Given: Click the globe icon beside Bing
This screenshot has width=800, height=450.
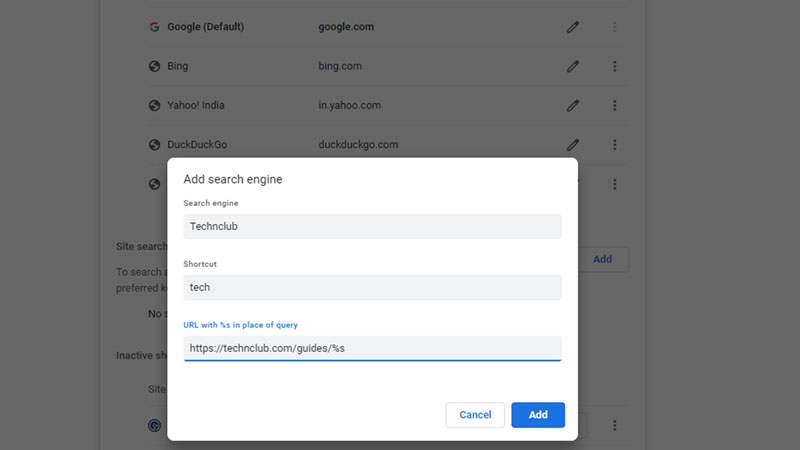Looking at the screenshot, I should (154, 66).
